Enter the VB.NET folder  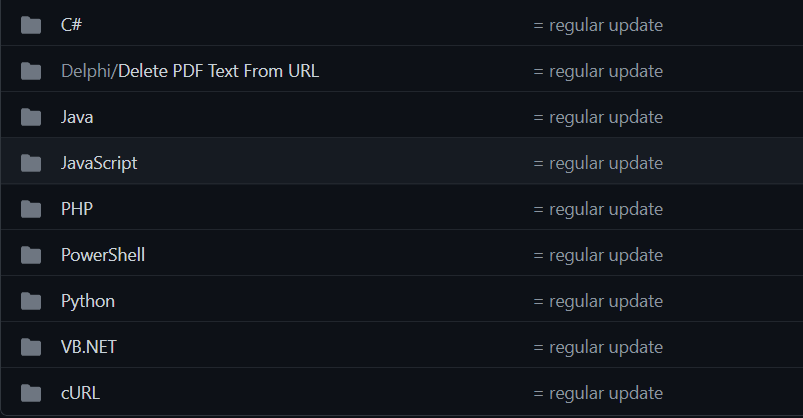click(89, 347)
